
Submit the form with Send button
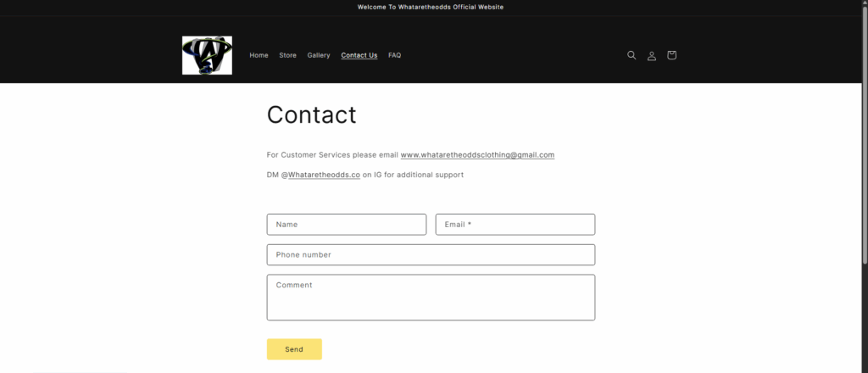[294, 349]
